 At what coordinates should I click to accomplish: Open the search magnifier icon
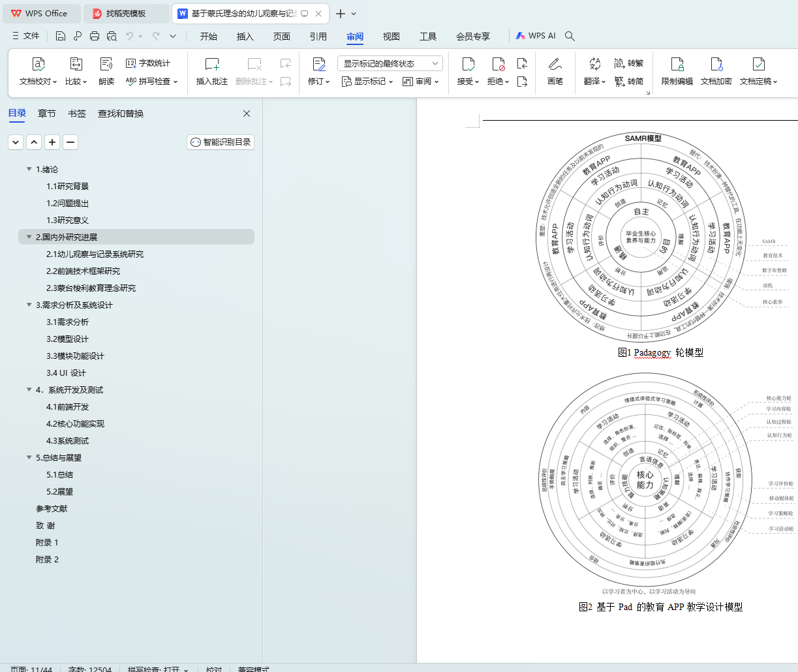click(x=570, y=36)
